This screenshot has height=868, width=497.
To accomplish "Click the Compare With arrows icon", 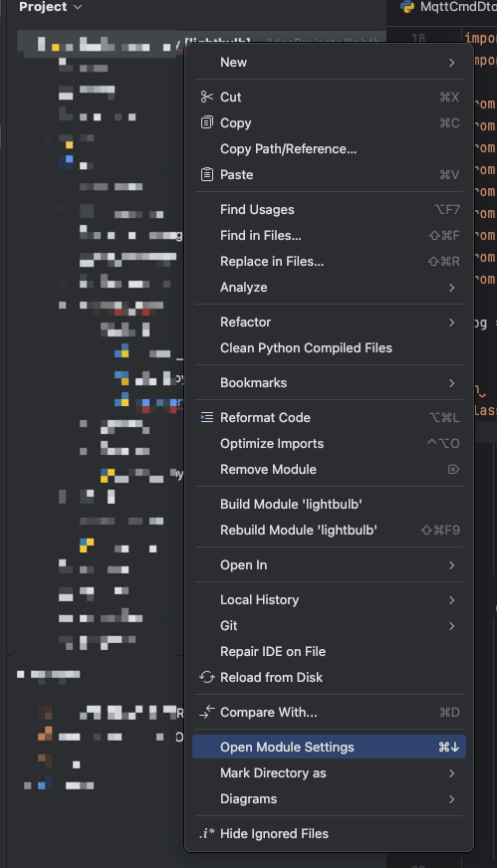I will (206, 712).
